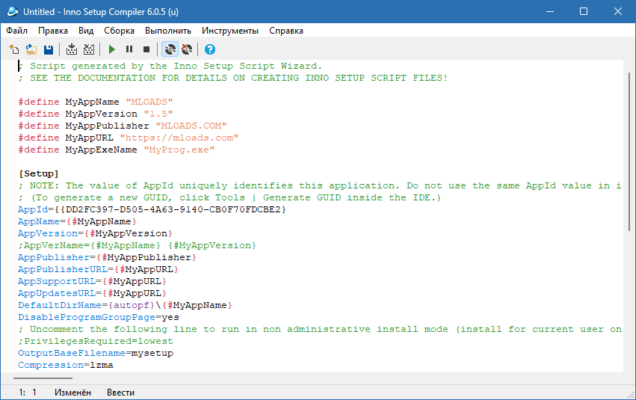Open the Файл menu

[17, 31]
